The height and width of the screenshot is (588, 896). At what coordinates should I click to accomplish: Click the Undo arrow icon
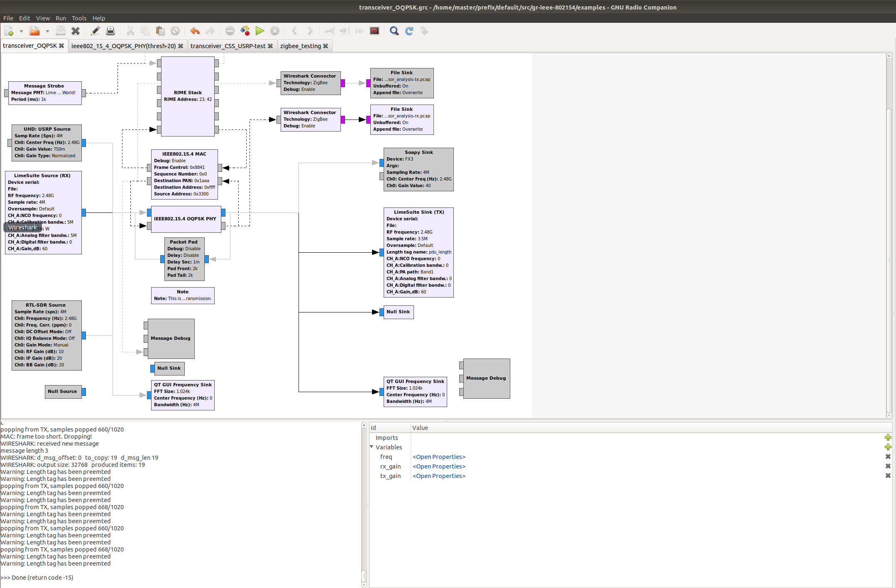click(195, 31)
